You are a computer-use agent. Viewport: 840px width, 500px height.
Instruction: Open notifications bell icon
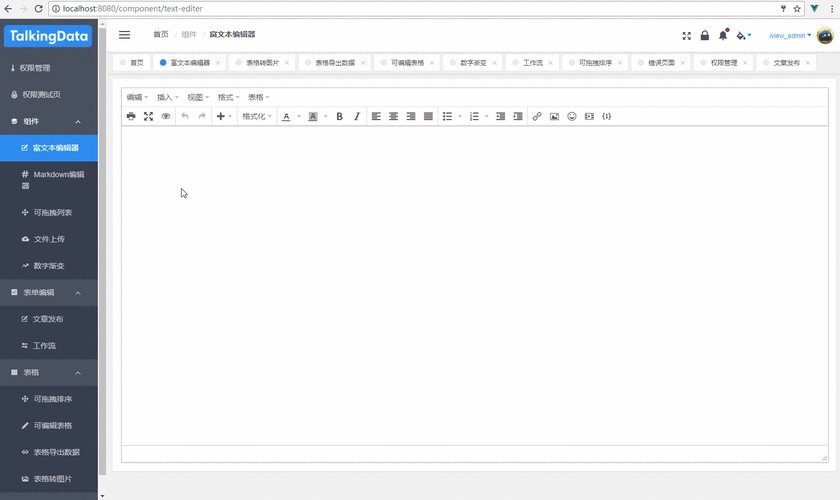pos(723,35)
